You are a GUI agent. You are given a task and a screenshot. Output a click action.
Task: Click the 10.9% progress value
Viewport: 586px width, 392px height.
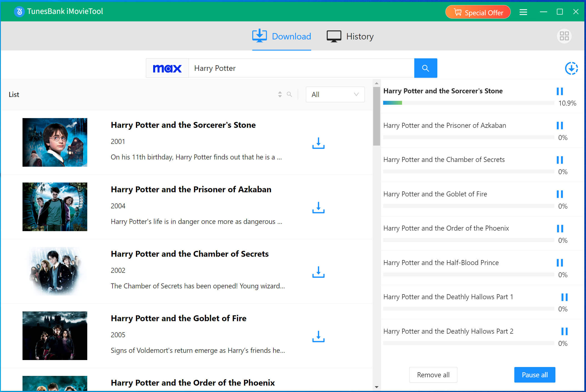click(x=567, y=103)
